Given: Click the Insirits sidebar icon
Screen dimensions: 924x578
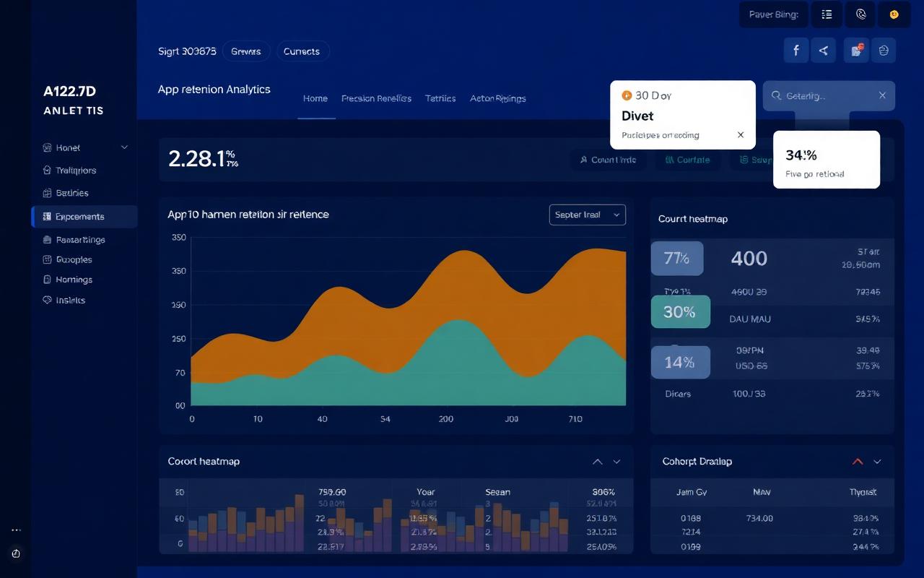Looking at the screenshot, I should pos(48,300).
